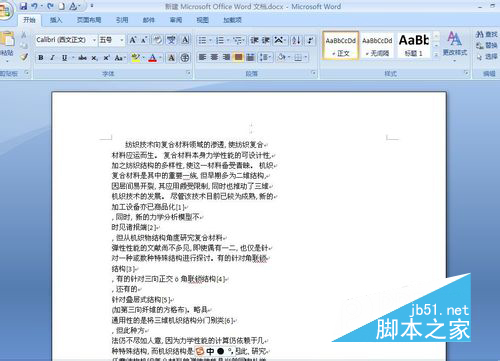Switch to the 审阅 ribbon tab
This screenshot has height=361, width=500.
pyautogui.click(x=176, y=20)
